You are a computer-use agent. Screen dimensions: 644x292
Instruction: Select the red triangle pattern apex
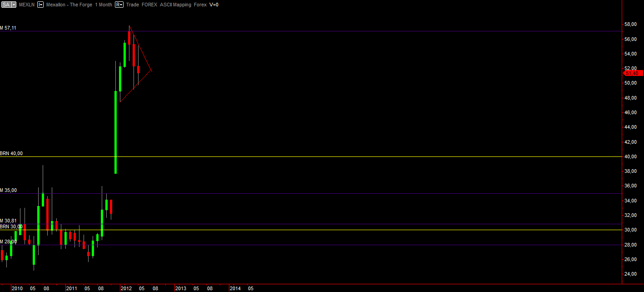tap(150, 70)
